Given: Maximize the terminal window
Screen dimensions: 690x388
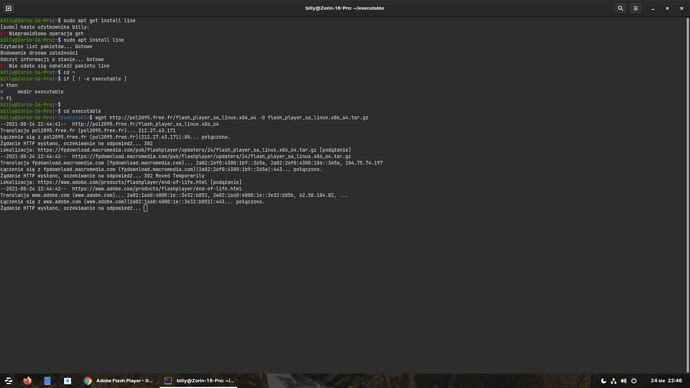Looking at the screenshot, I should tap(667, 8).
